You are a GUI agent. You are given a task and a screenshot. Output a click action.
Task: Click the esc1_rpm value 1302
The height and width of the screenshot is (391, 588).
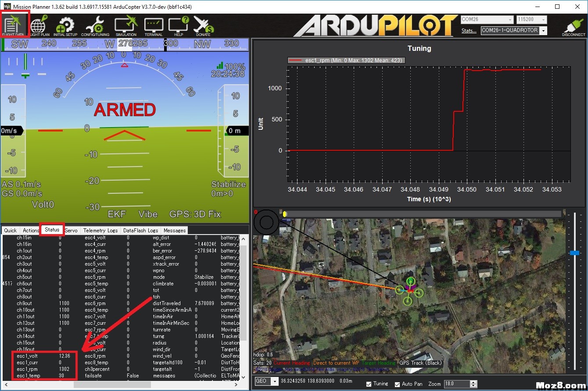click(x=64, y=369)
